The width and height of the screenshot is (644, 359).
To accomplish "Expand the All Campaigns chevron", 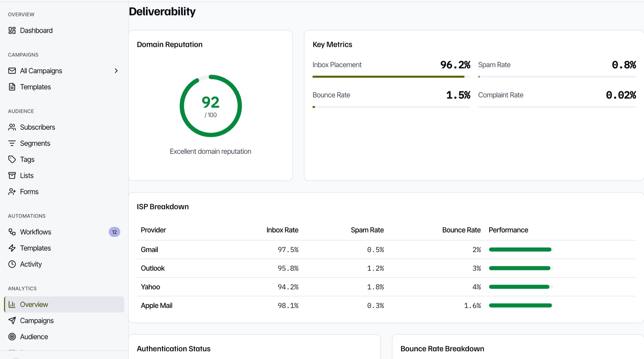I will pyautogui.click(x=116, y=71).
